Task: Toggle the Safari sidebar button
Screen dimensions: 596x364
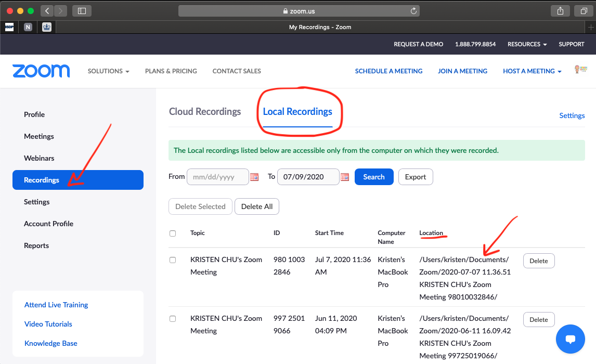Action: coord(82,11)
